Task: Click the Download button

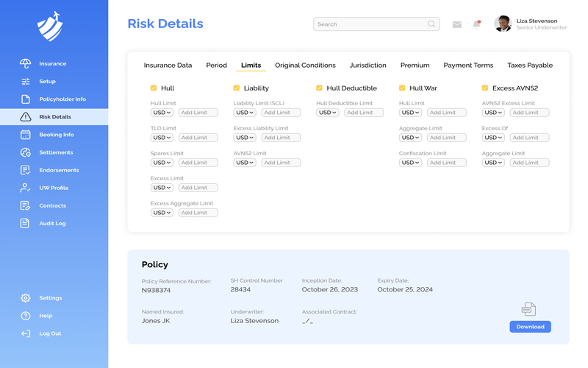Action: pos(530,327)
